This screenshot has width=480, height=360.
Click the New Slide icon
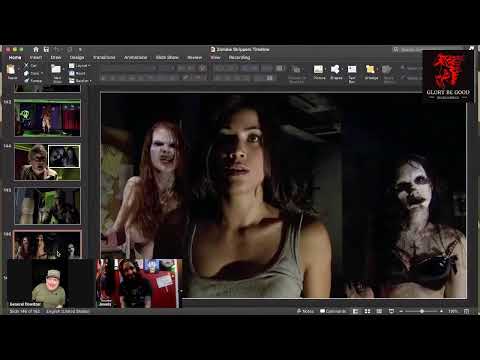point(56,69)
